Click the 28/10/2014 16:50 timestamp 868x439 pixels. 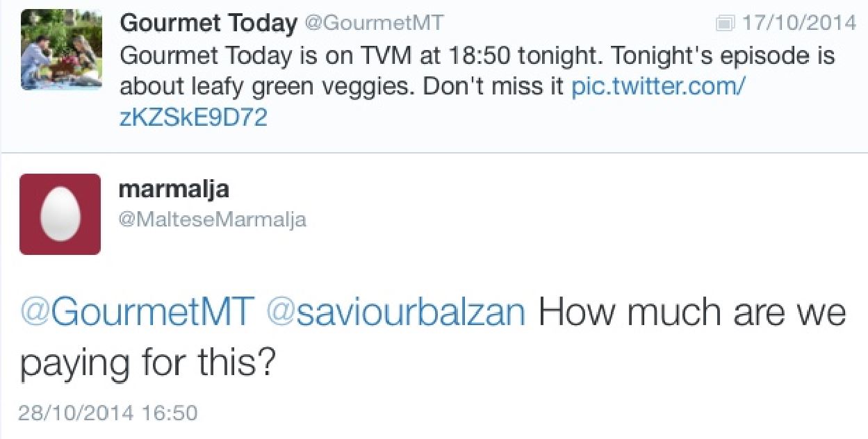point(108,413)
